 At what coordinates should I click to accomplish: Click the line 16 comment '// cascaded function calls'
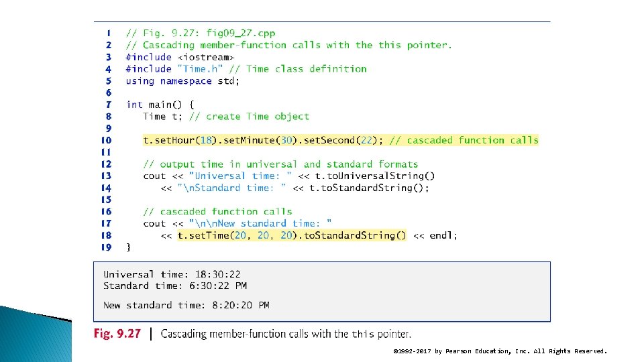pyautogui.click(x=217, y=212)
